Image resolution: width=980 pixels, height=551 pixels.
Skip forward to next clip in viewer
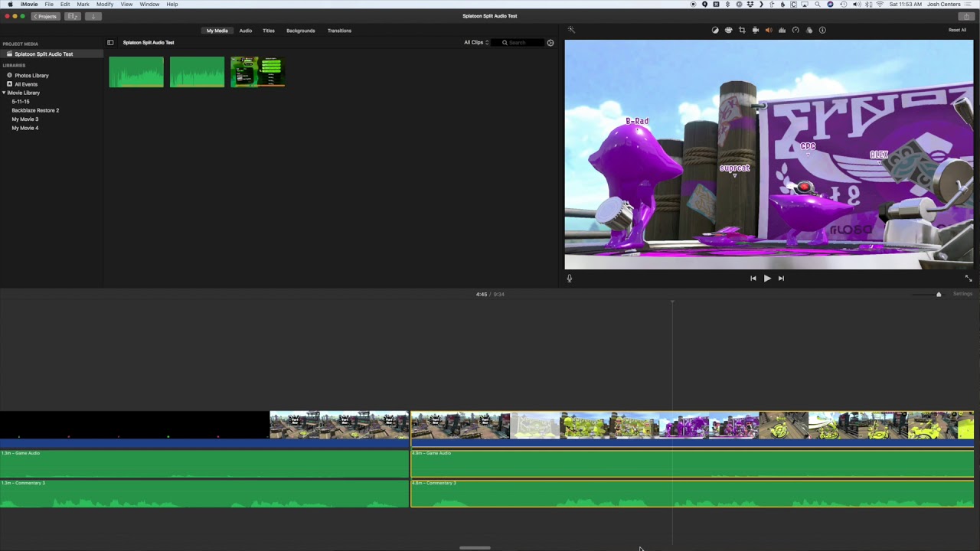click(781, 279)
